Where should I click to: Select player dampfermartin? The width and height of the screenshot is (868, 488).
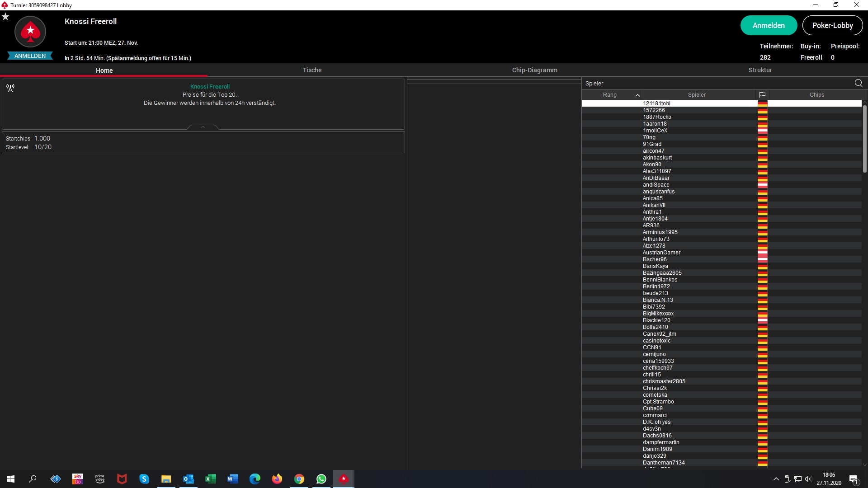(722, 442)
